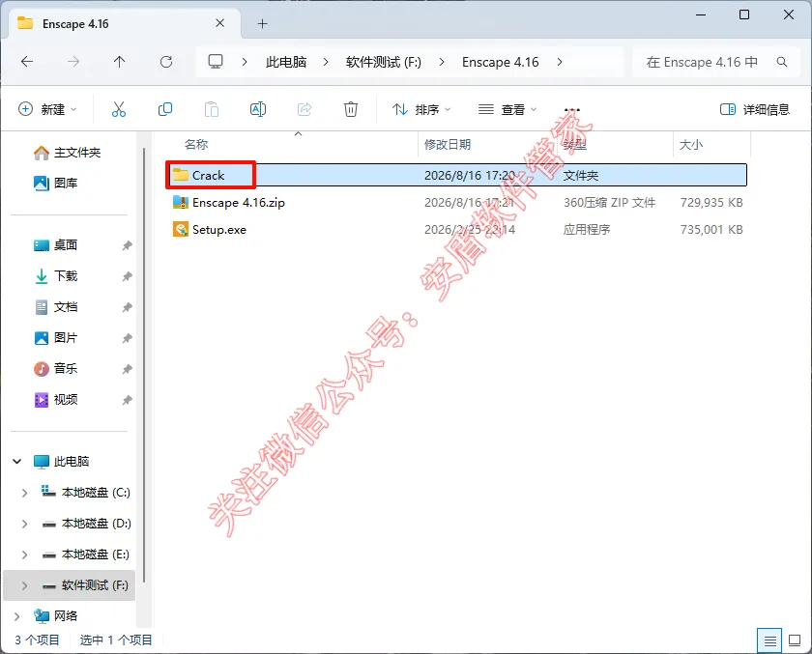Unpin 桌面 from quick access
The image size is (812, 654).
pyautogui.click(x=128, y=245)
